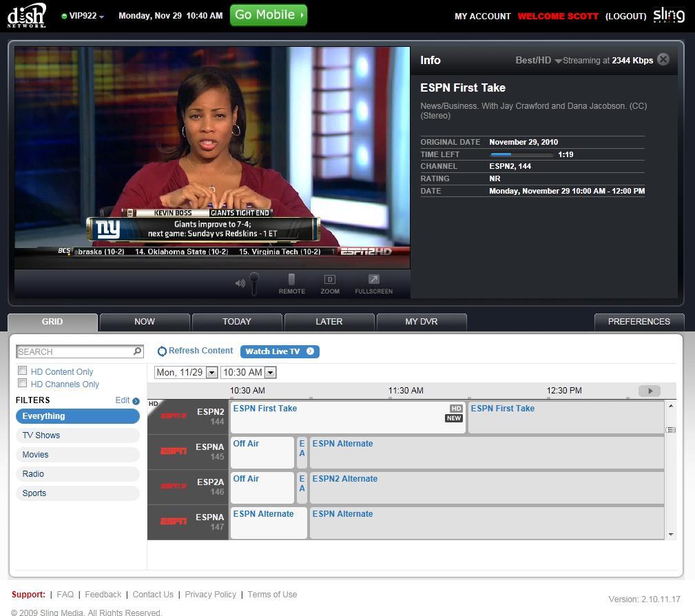Open the Feedback link
This screenshot has height=616, width=695.
(103, 594)
